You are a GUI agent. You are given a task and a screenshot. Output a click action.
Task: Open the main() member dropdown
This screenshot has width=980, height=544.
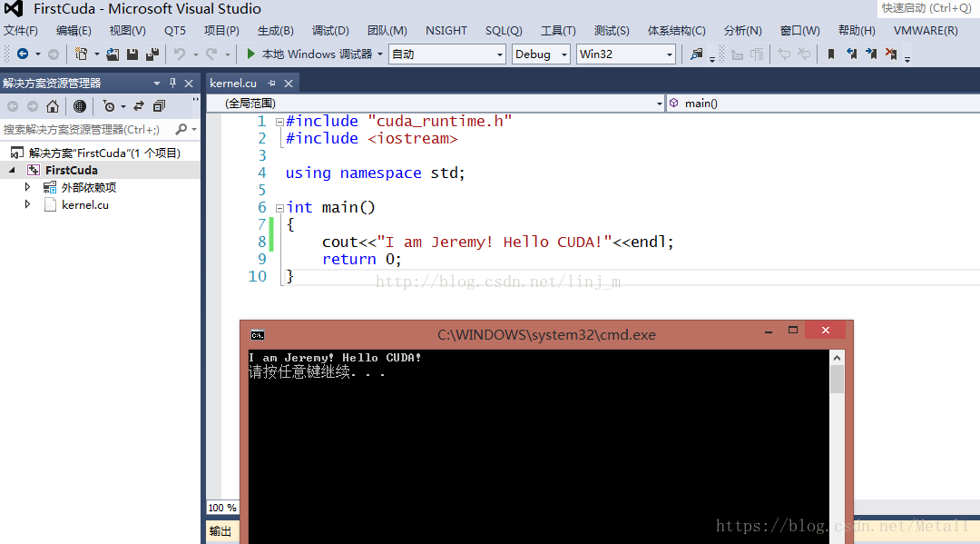pyautogui.click(x=822, y=104)
